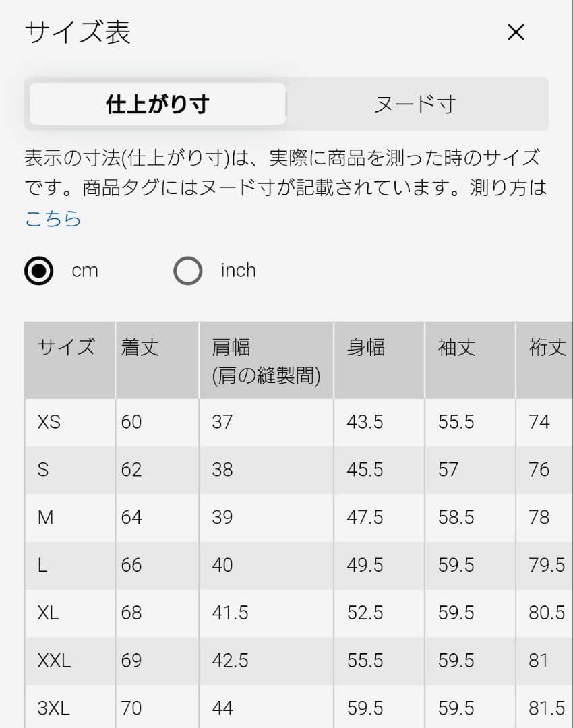The image size is (573, 728).
Task: Select the M size row label
Action: pyautogui.click(x=46, y=517)
